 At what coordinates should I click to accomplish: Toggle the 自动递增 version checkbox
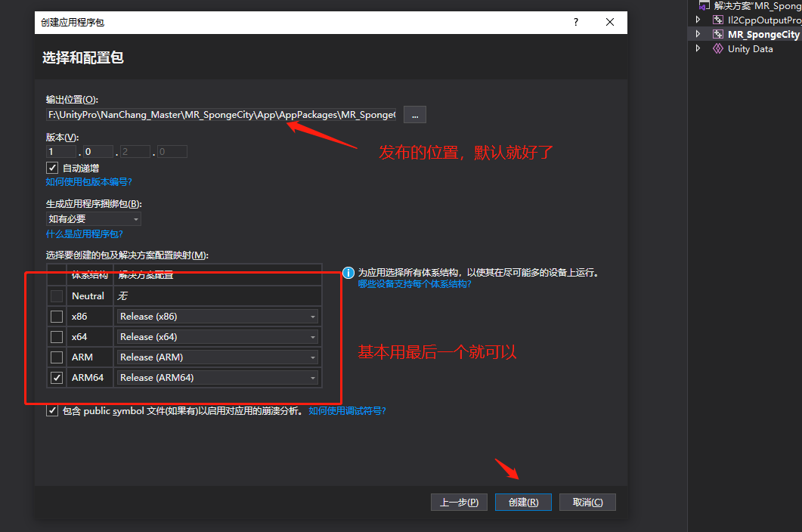coord(51,167)
